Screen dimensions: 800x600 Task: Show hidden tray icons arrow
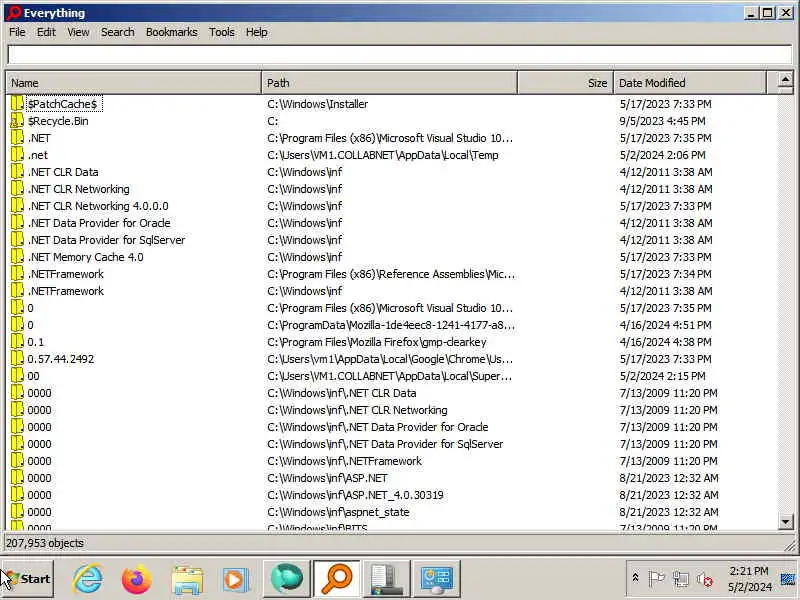point(635,578)
